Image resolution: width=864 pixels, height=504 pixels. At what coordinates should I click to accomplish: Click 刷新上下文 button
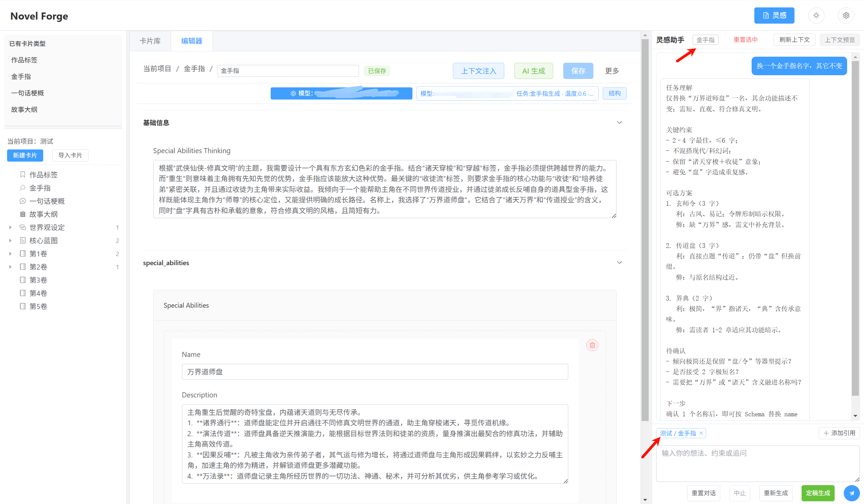coord(794,40)
